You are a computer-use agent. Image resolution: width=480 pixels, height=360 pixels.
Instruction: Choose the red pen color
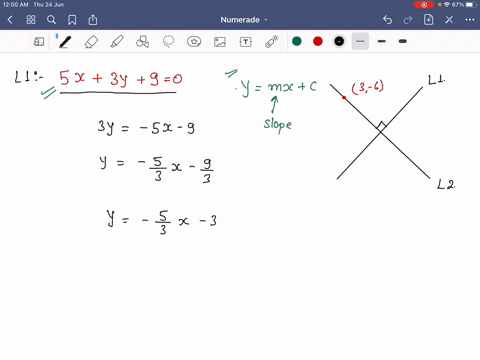318,41
